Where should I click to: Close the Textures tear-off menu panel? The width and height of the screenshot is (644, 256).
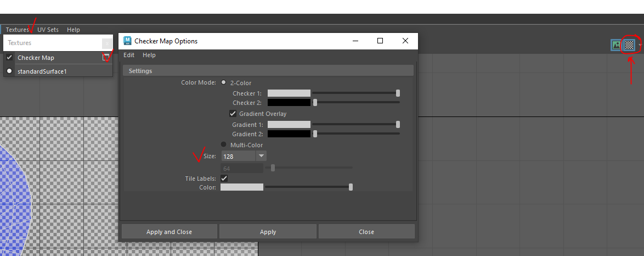click(x=107, y=43)
